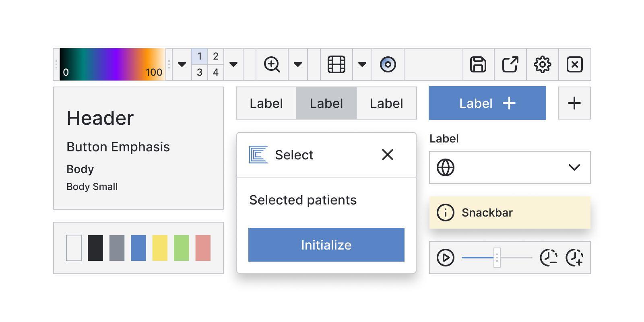The image size is (644, 322).
Task: Click the circular target icon in toolbar
Action: [x=388, y=64]
